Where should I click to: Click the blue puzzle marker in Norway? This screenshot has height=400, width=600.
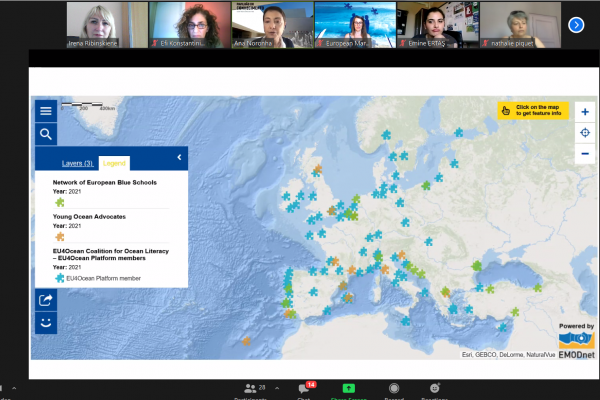click(x=386, y=134)
